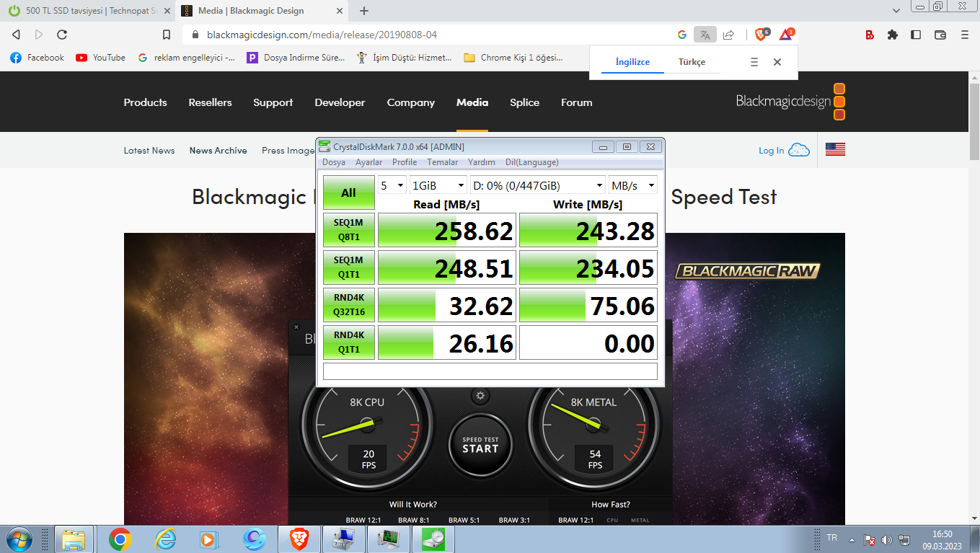Run the RND4K Q1T1 test
Image resolution: width=980 pixels, height=553 pixels.
[349, 342]
